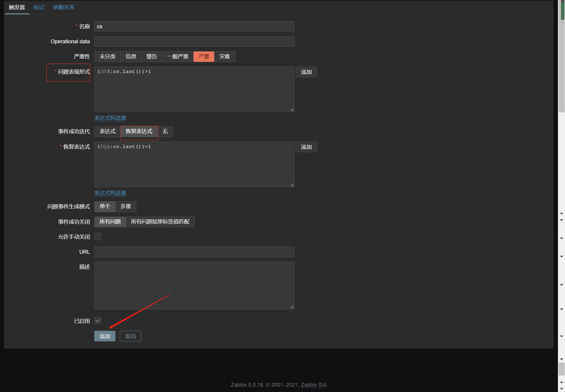This screenshot has width=565, height=392.
Task: Click the 描述 description textarea
Action: click(194, 285)
